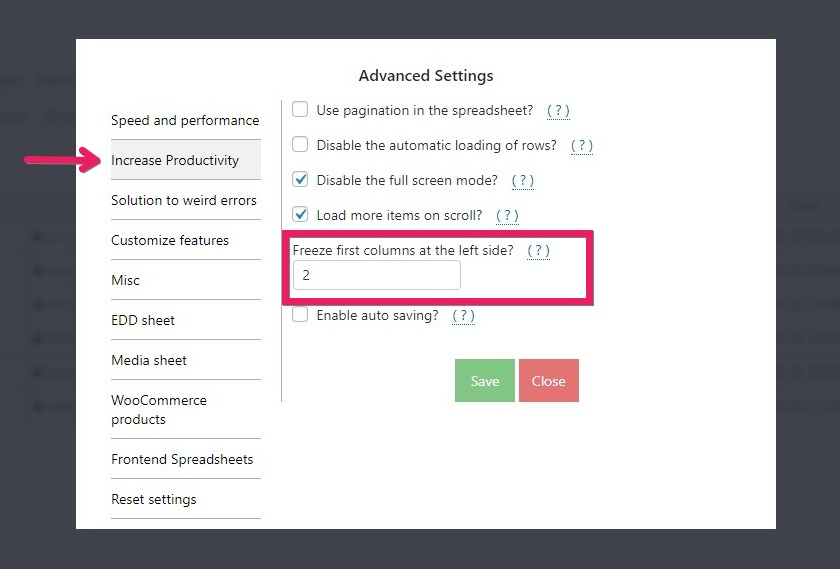This screenshot has width=840, height=569.
Task: Open the Solution to weird errors tab
Action: point(184,200)
